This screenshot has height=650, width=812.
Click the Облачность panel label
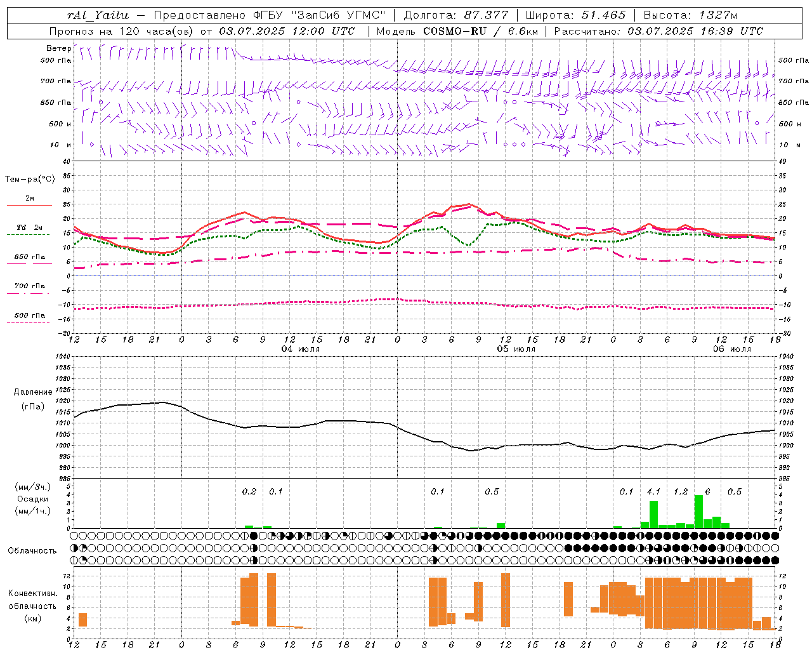click(x=32, y=550)
